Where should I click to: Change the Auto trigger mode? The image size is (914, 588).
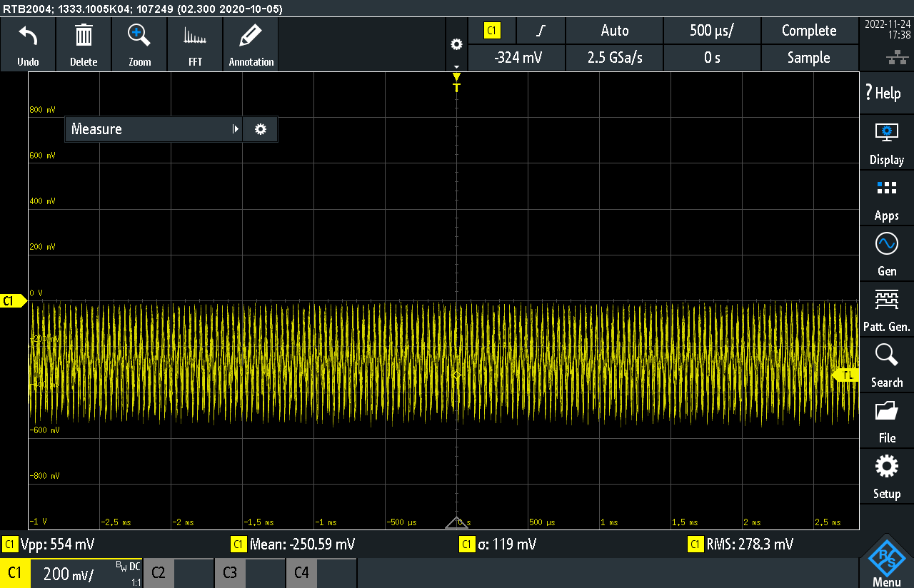(614, 31)
